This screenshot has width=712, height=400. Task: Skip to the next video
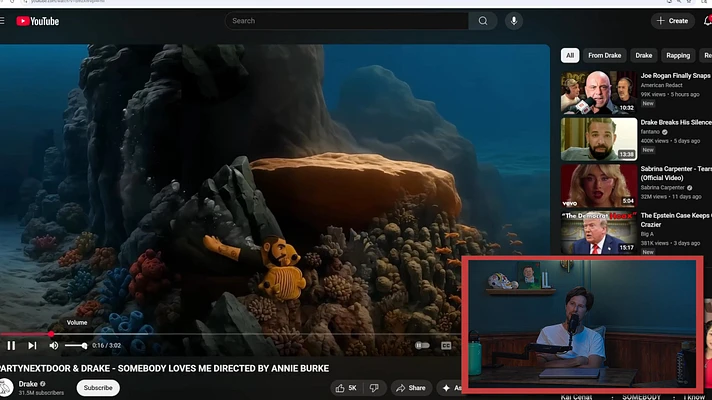pos(32,346)
